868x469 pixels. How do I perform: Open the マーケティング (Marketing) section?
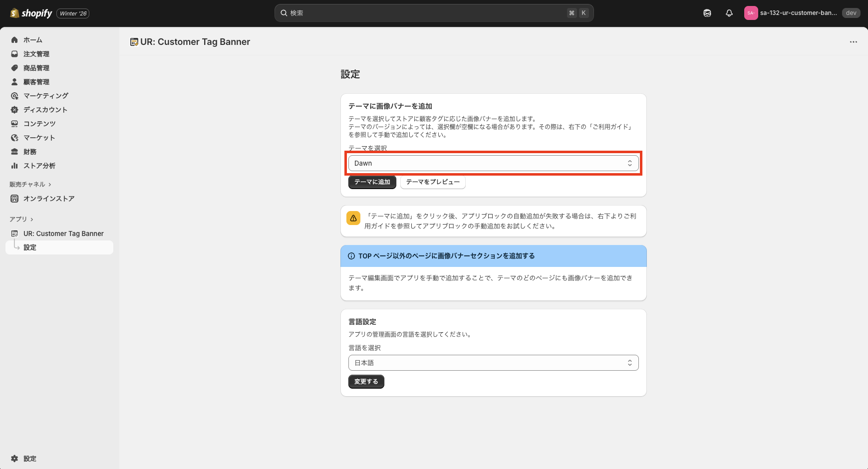[45, 96]
